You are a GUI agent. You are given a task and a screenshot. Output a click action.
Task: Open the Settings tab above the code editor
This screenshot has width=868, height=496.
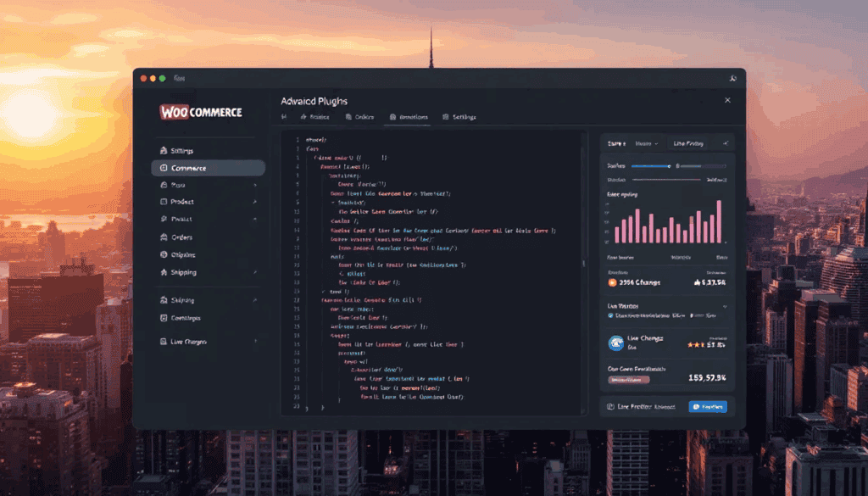(x=459, y=117)
